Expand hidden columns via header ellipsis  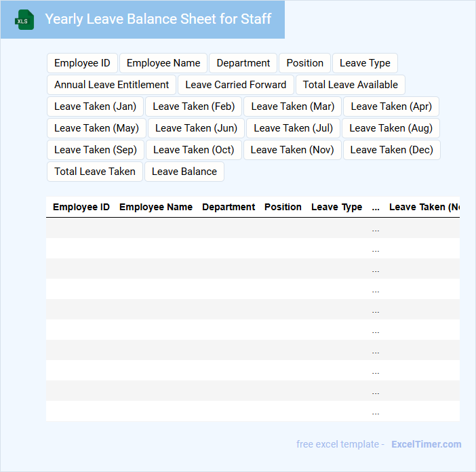click(x=376, y=207)
